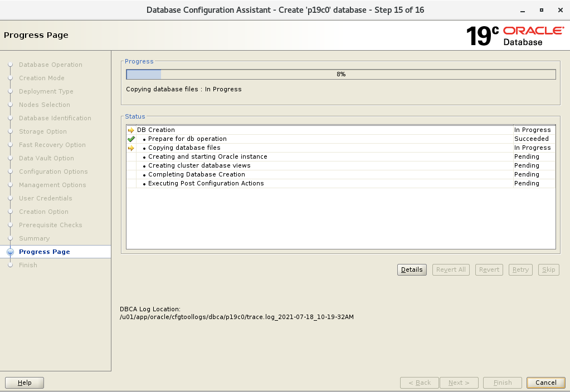Image resolution: width=570 pixels, height=392 pixels.
Task: Click the Finish button at bottom
Action: [503, 383]
